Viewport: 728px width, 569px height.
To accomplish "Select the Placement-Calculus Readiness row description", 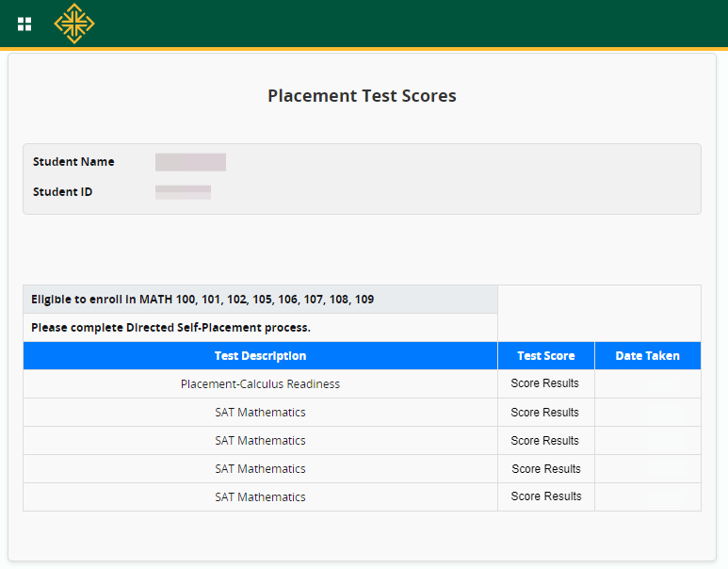I will pos(261,384).
